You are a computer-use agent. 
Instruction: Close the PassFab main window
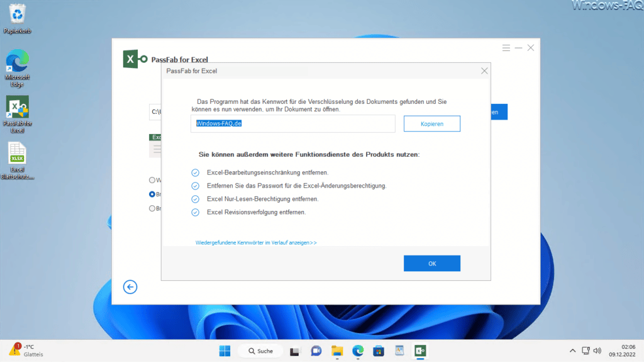coord(531,48)
